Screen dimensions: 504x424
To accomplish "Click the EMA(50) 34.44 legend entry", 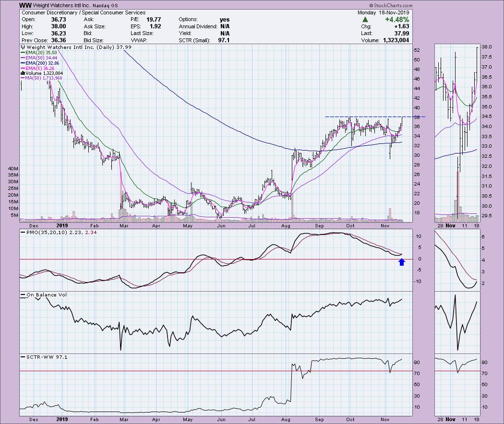I will coord(39,58).
